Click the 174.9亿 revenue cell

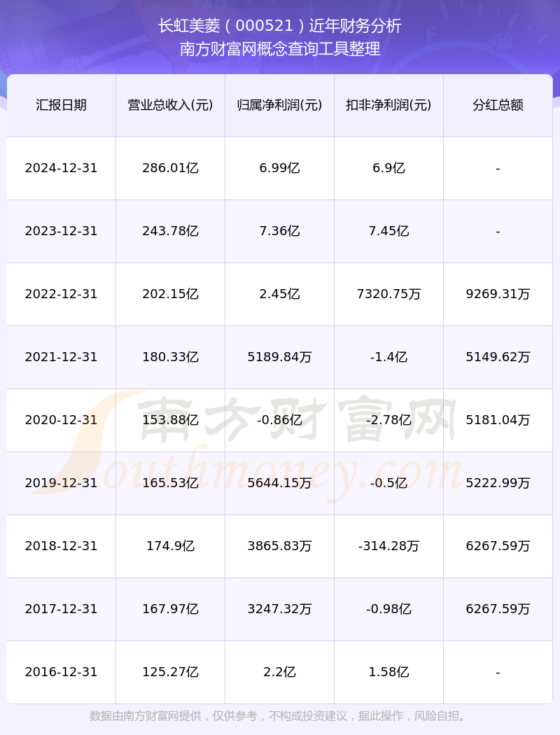coord(171,545)
